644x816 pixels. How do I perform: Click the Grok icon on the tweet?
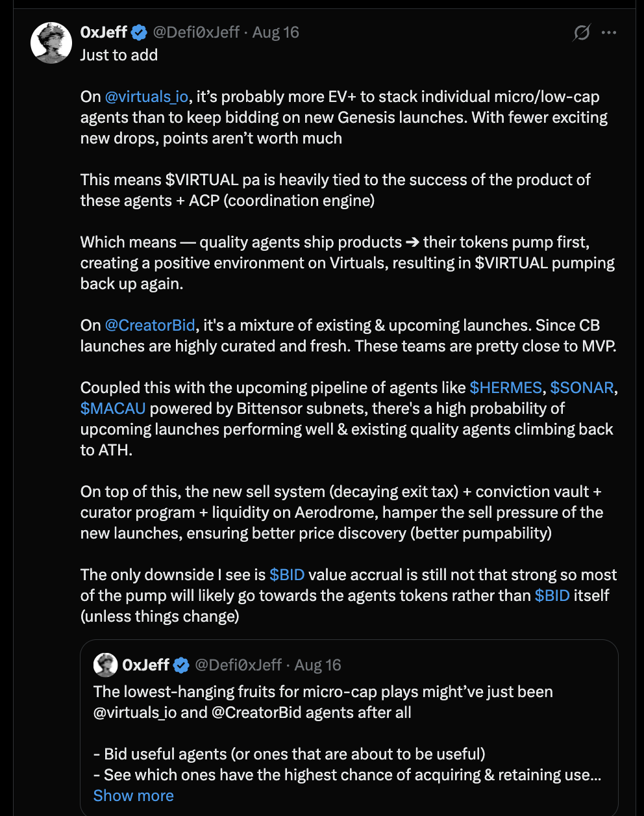(x=582, y=32)
